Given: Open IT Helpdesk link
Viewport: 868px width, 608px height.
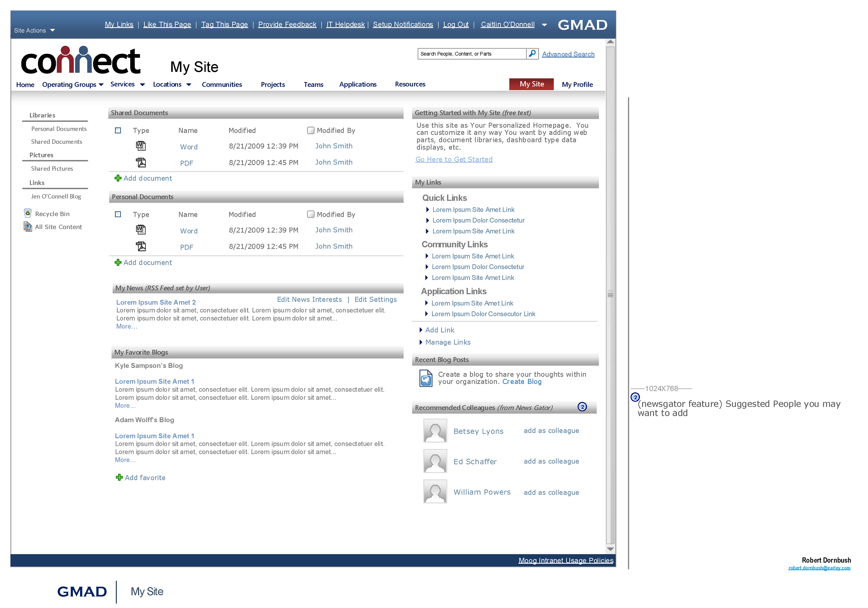Looking at the screenshot, I should [346, 25].
